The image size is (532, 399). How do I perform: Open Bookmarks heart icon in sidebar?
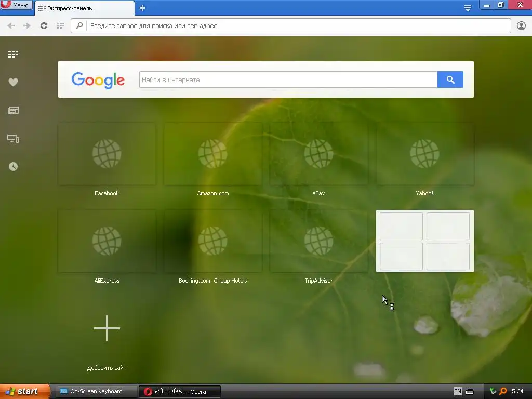coord(13,82)
